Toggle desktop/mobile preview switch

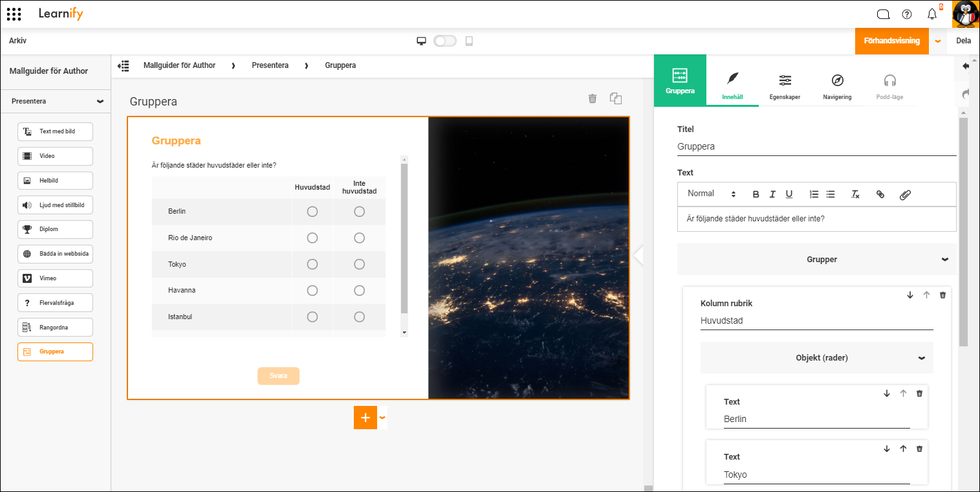[x=445, y=41]
